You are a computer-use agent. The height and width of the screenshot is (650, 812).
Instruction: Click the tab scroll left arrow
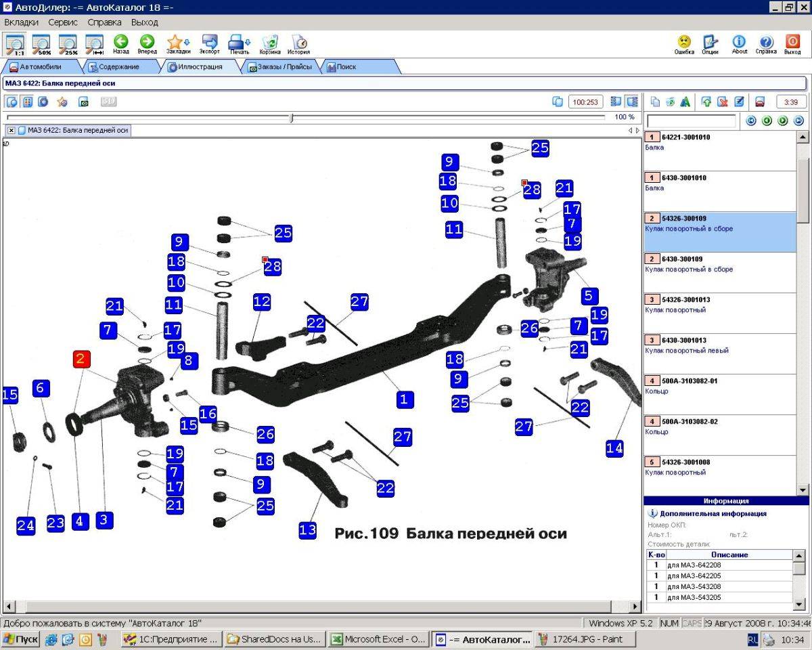pyautogui.click(x=630, y=130)
